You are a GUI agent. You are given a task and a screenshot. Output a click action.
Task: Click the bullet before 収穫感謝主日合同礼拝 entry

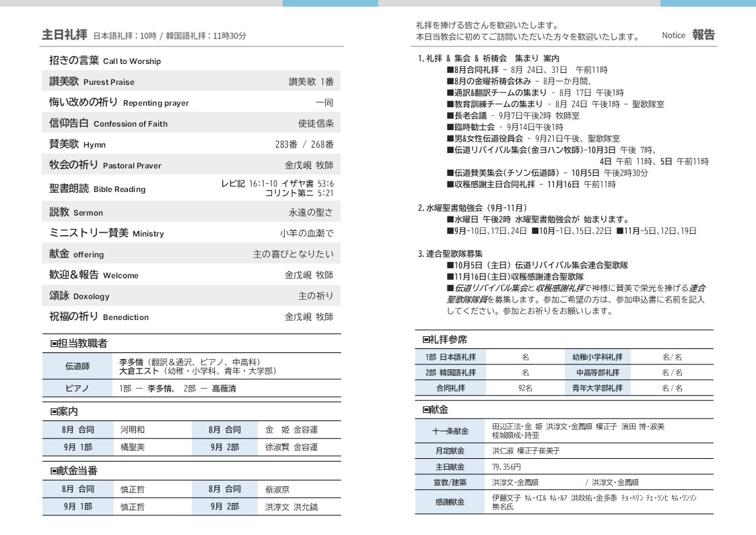click(x=450, y=185)
